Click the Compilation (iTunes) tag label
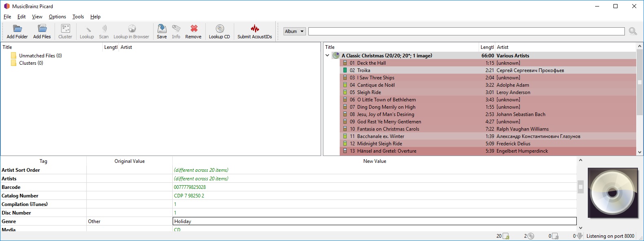This screenshot has width=644, height=241. pos(24,204)
